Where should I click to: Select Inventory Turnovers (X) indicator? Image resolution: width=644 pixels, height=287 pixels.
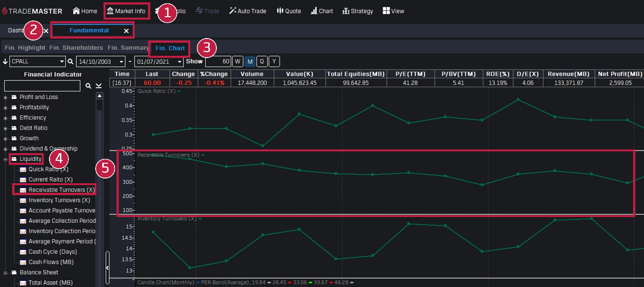point(59,200)
